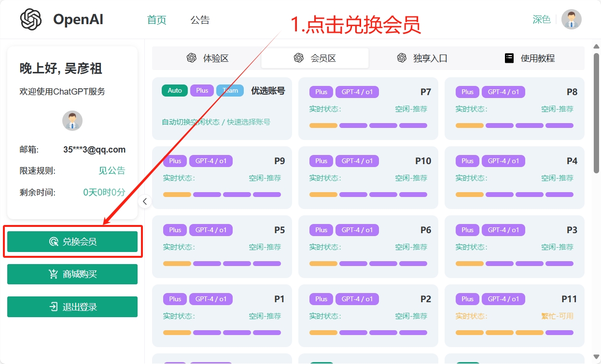Click the exit icon on 退出登录 button
The height and width of the screenshot is (364, 601).
54,307
